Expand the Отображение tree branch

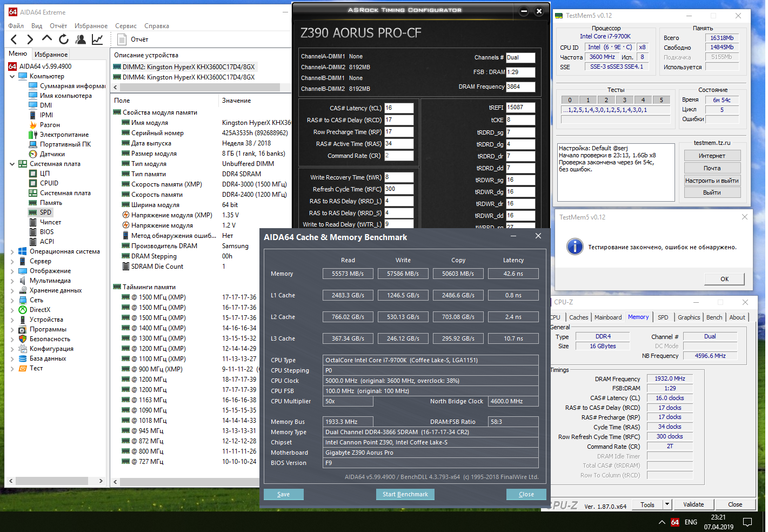coord(12,271)
